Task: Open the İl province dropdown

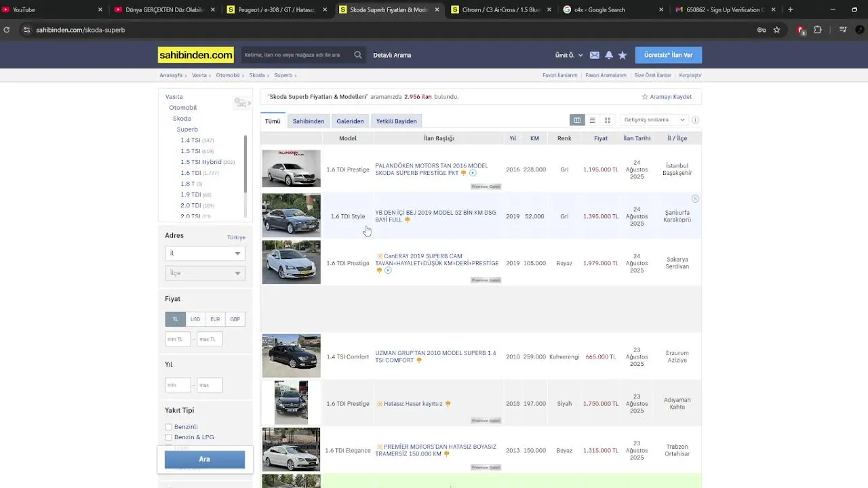Action: (205, 253)
